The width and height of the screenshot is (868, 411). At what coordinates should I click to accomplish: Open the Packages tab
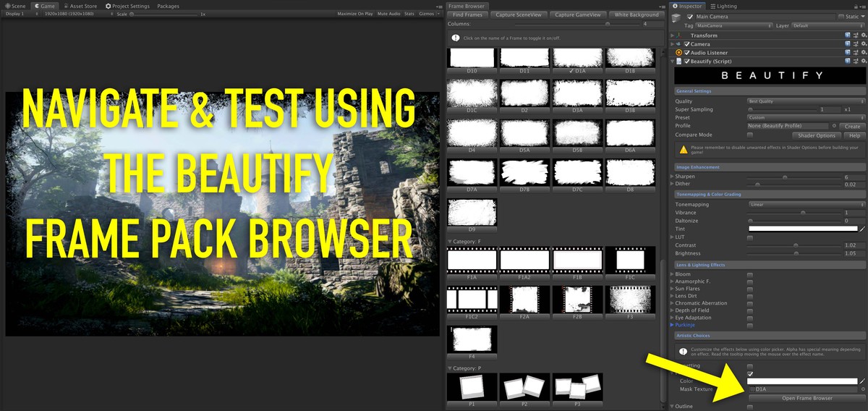[168, 6]
